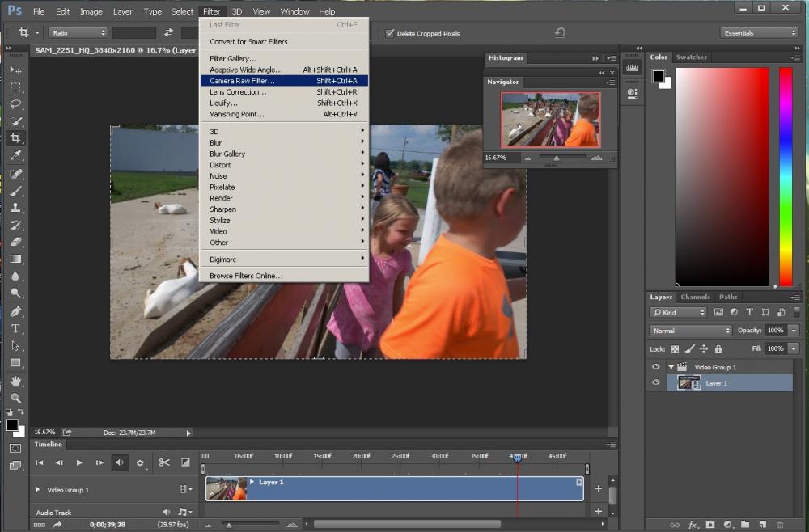Select the Hand tool
The width and height of the screenshot is (809, 532).
15,381
